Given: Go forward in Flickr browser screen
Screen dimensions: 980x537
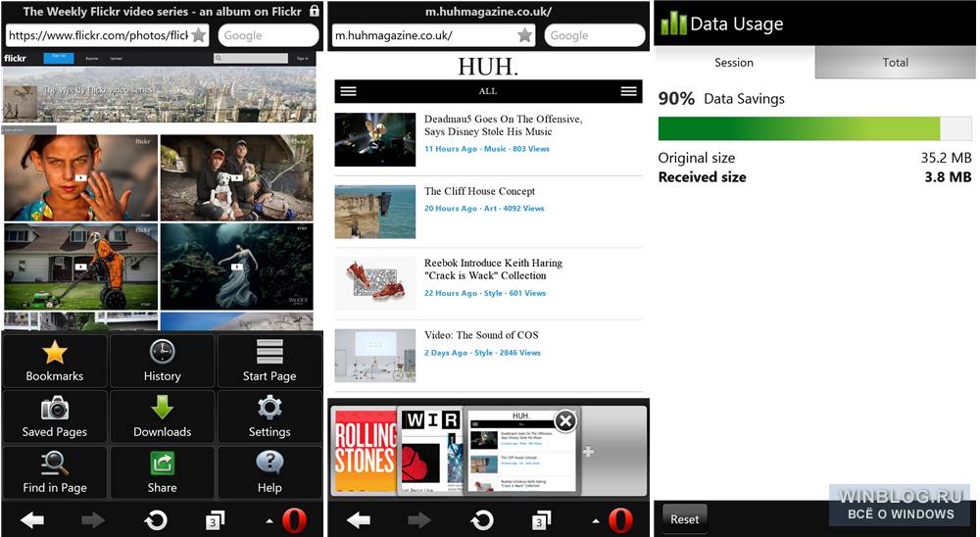Looking at the screenshot, I should [92, 519].
